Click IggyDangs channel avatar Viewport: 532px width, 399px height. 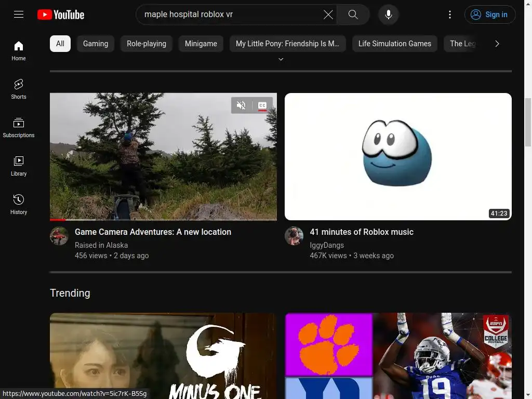pos(294,236)
